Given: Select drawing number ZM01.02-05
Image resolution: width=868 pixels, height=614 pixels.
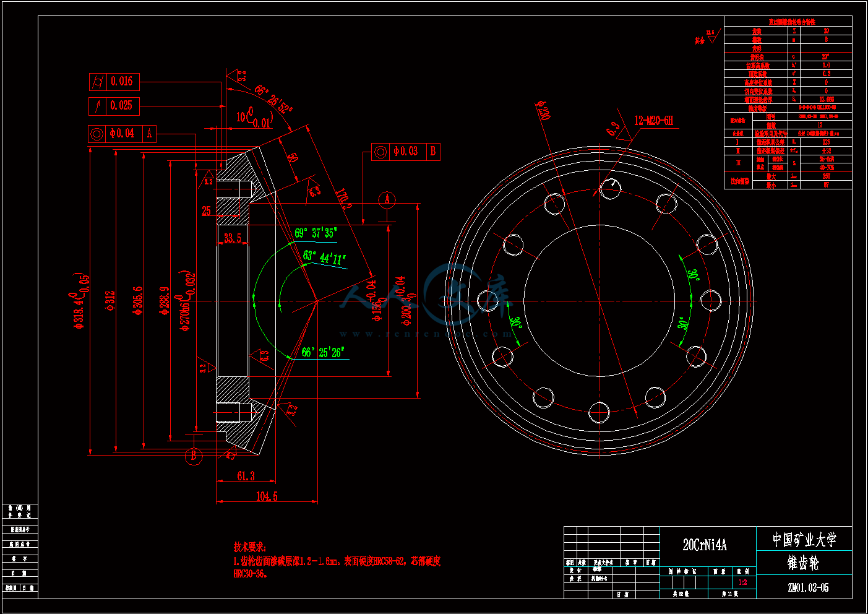Looking at the screenshot, I should click(x=808, y=587).
